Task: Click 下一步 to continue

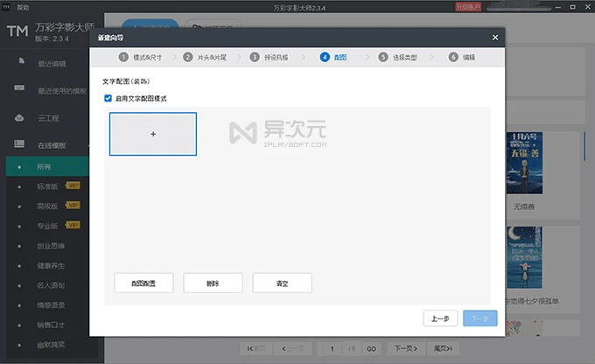Action: (480, 318)
